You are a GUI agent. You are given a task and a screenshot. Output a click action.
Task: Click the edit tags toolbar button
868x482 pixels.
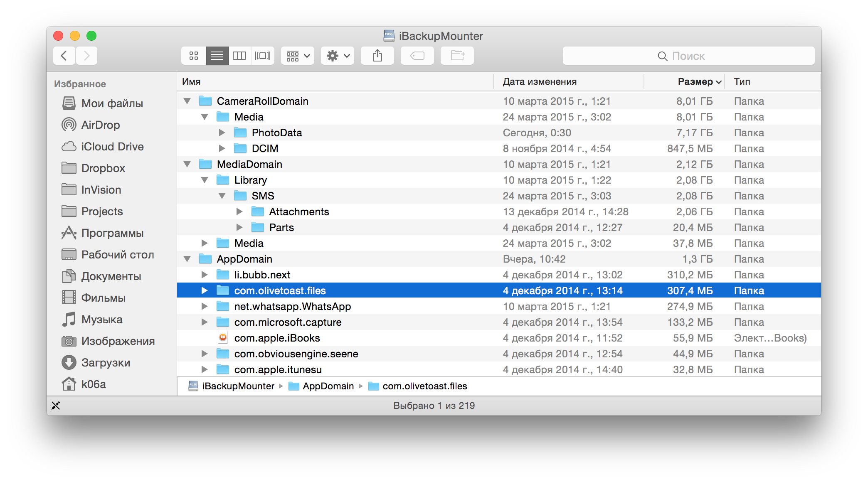tap(417, 56)
